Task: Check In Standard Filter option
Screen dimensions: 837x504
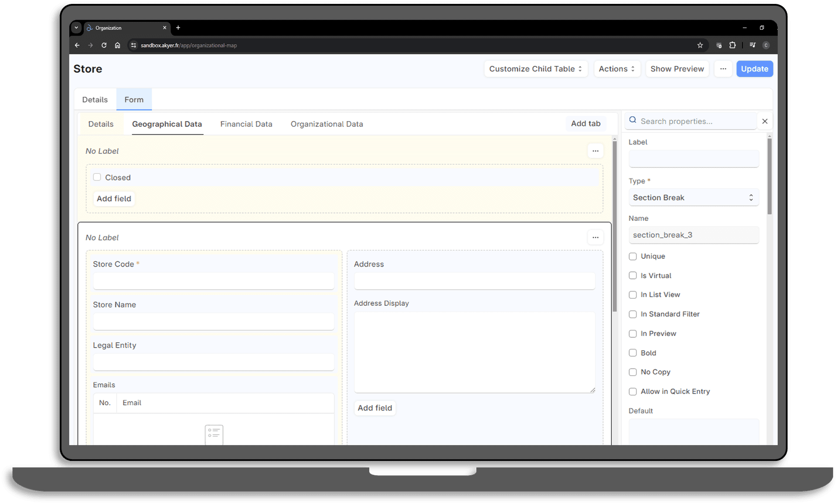Action: 633,315
